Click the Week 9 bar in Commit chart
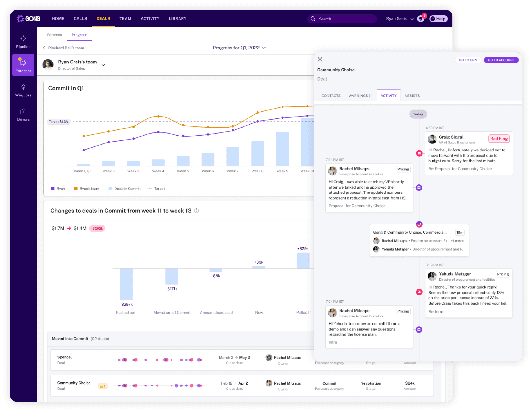Viewport: 532px width, 412px height. [x=282, y=149]
